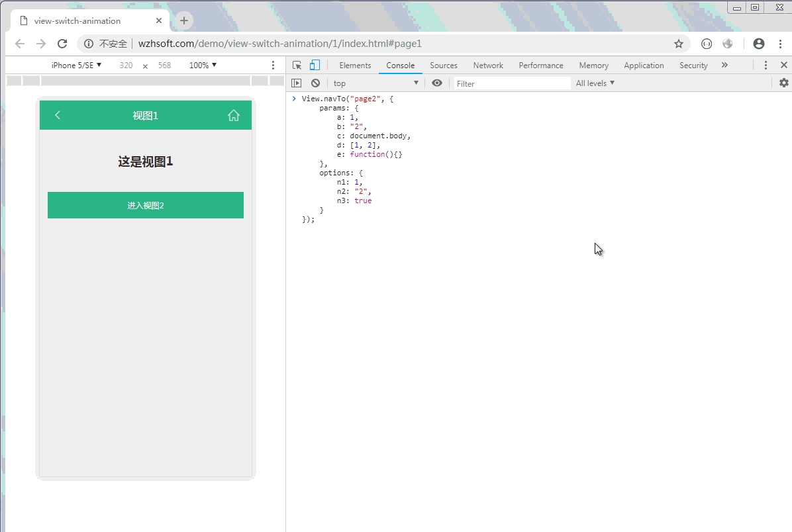The width and height of the screenshot is (792, 532).
Task: Open the iPhone 5/SE device dropdown
Action: pyautogui.click(x=76, y=66)
